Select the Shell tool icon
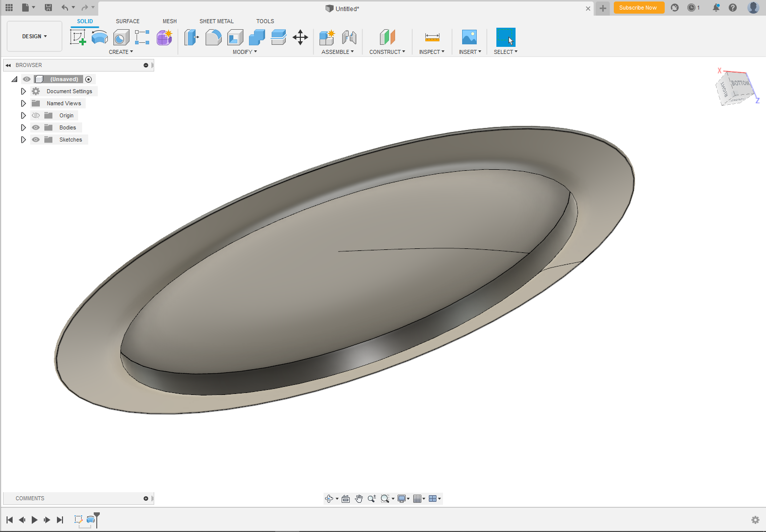The image size is (766, 532). pos(235,37)
